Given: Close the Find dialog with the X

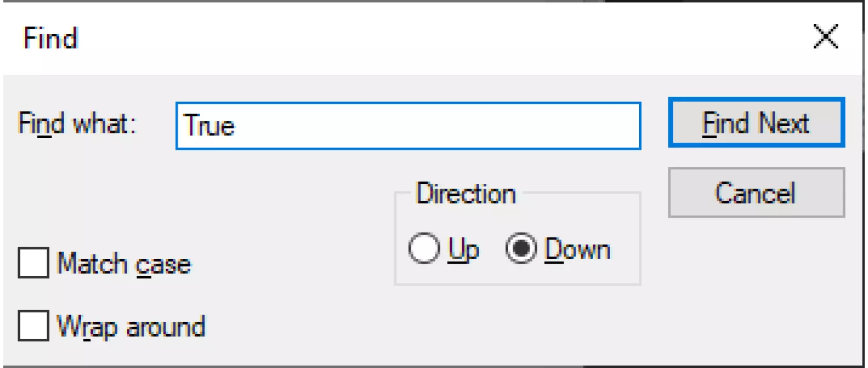Looking at the screenshot, I should pyautogui.click(x=825, y=36).
